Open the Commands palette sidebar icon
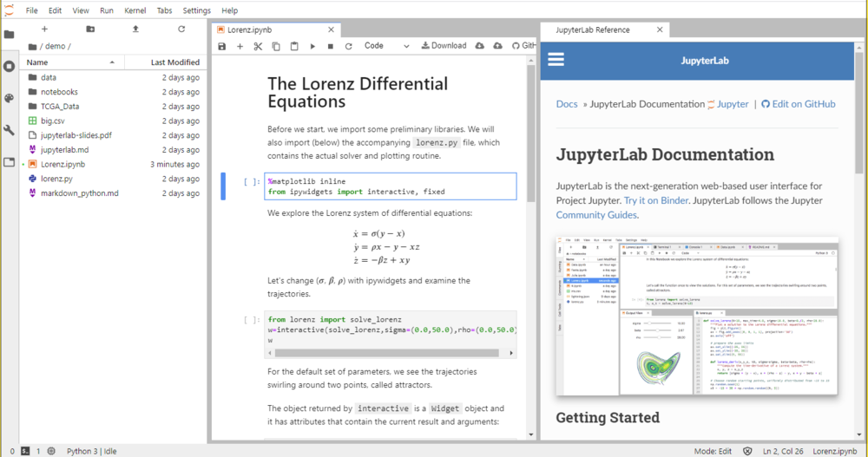The height and width of the screenshot is (457, 868). (x=9, y=98)
